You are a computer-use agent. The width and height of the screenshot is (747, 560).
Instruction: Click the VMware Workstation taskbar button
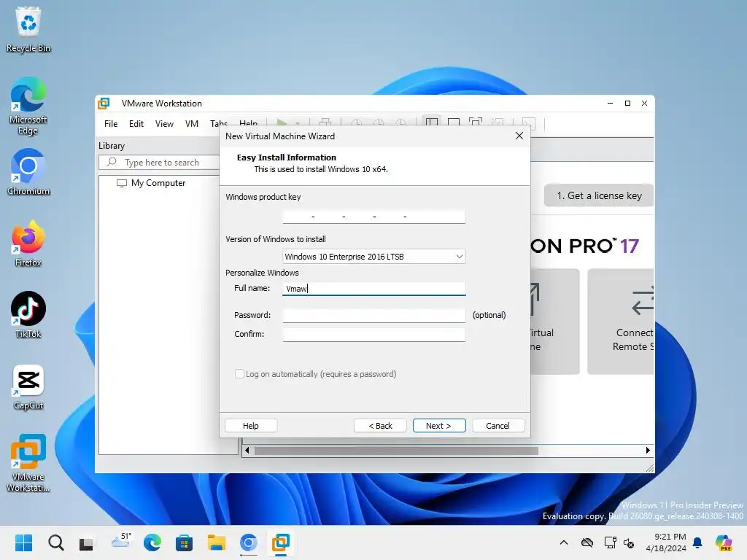pos(281,542)
